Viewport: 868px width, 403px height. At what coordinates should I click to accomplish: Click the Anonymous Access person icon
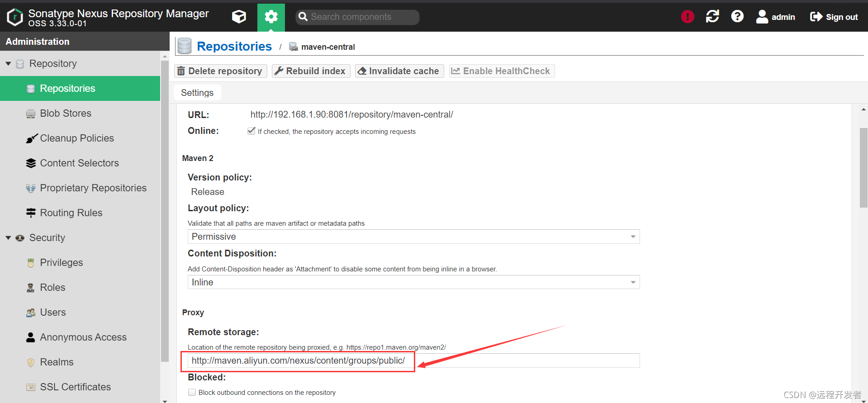pos(31,337)
